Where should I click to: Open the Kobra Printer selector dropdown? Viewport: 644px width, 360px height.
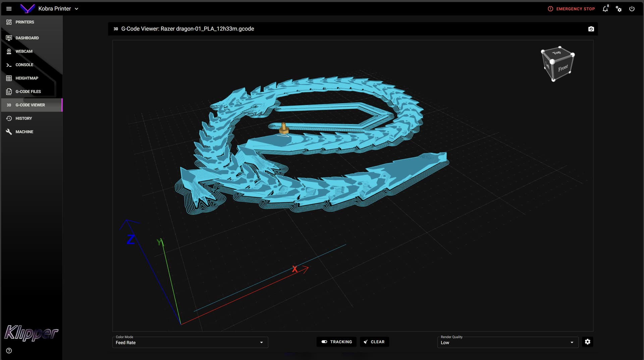(x=58, y=9)
